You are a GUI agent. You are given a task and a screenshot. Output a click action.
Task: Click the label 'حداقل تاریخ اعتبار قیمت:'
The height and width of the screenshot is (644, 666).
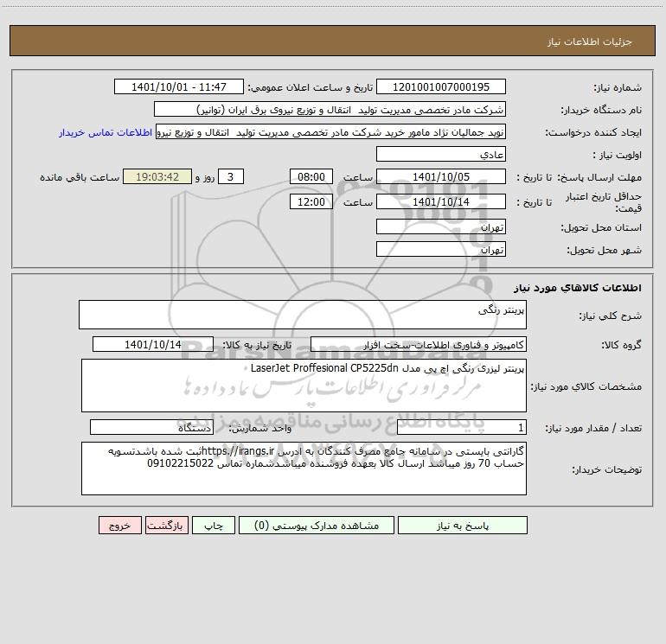604,202
